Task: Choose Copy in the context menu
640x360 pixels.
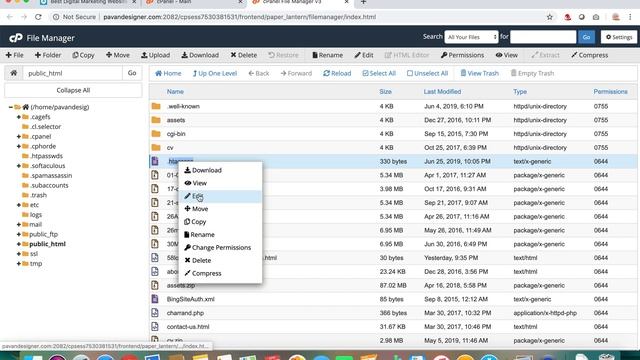Action: 220,222
